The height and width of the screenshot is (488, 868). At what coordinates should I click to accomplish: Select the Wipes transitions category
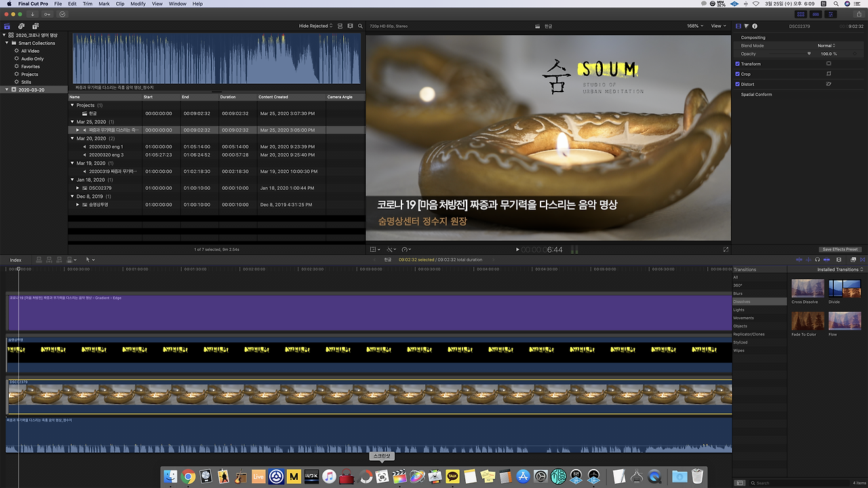tap(759, 350)
